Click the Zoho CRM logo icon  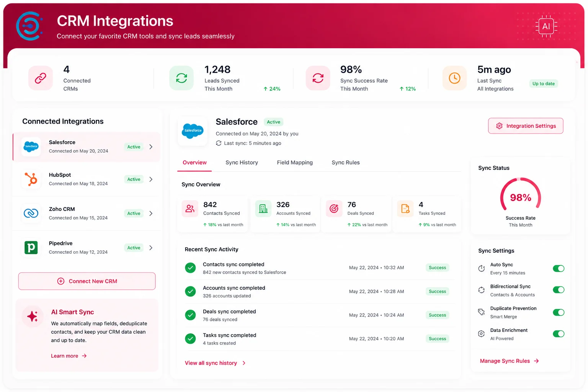click(x=31, y=213)
